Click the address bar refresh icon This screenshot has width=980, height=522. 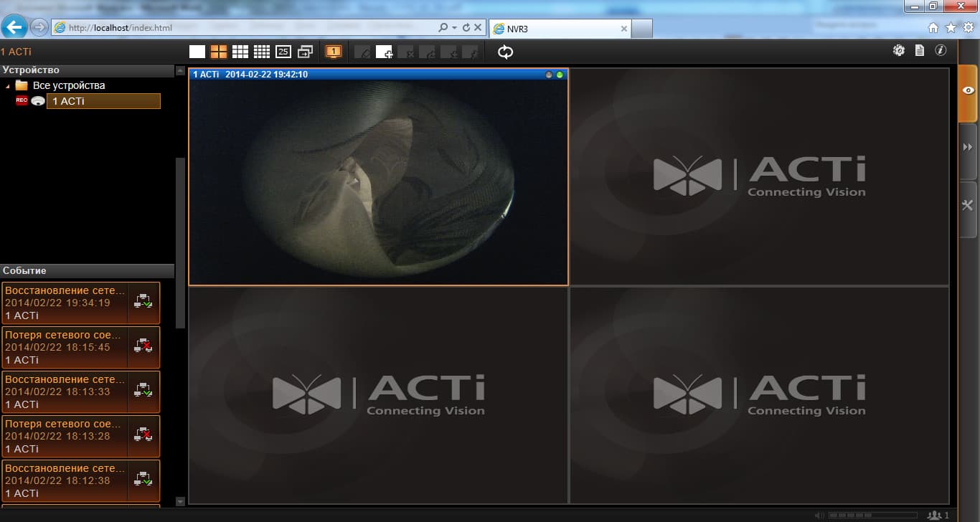click(x=466, y=28)
